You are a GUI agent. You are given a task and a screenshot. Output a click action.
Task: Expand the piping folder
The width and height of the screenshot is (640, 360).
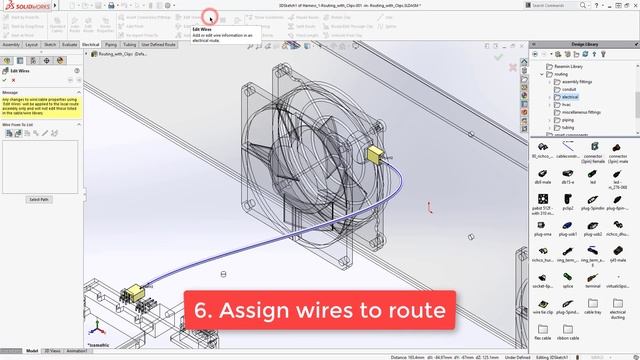[x=550, y=120]
